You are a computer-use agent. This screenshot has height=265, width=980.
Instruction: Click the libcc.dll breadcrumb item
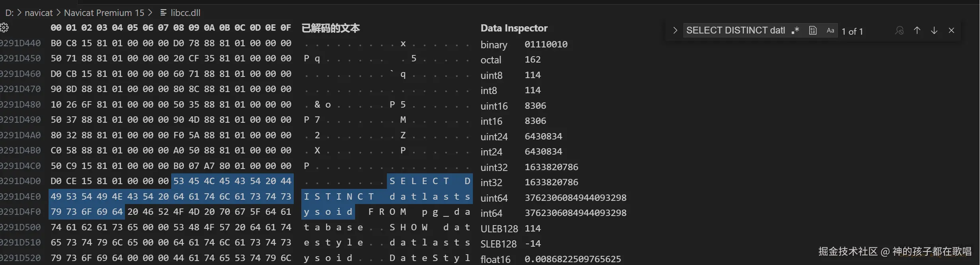(x=185, y=13)
